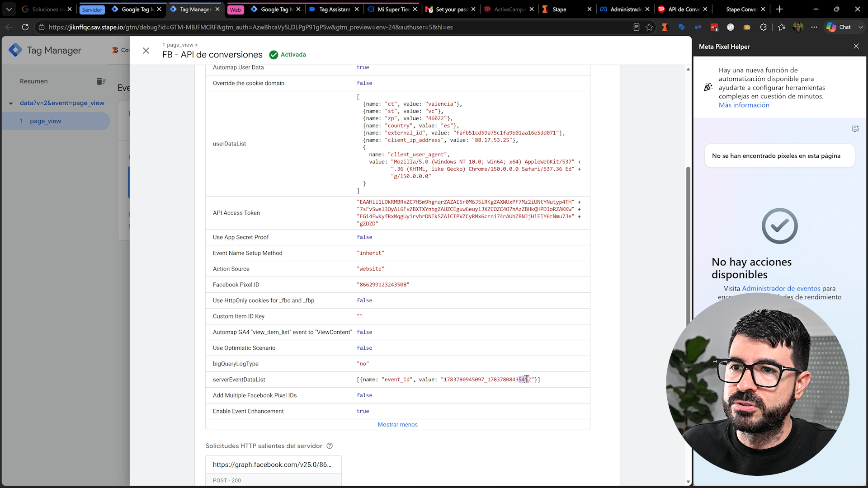Close the active Tag Manager tab
Screen dimensions: 868x488
pos(217,9)
